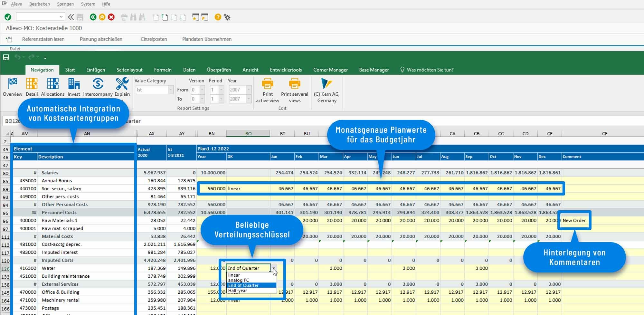Switch to the Base Manager tab
The image size is (644, 315).
click(x=374, y=70)
